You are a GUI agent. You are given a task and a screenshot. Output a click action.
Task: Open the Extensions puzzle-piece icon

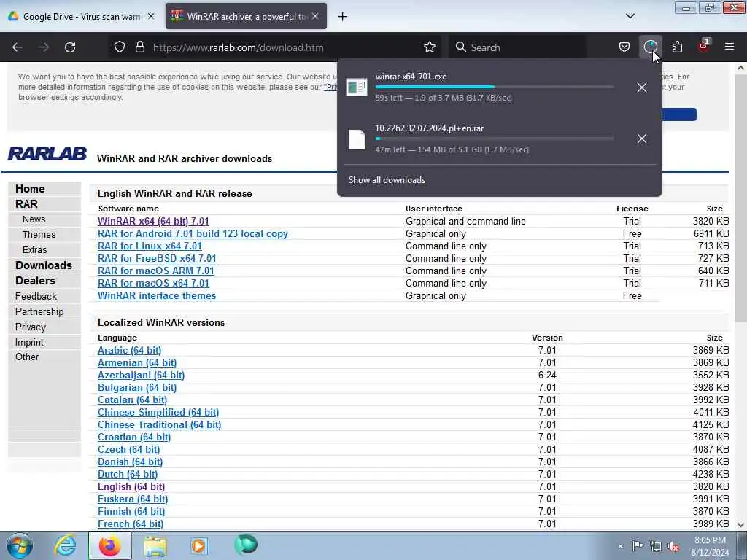[x=677, y=47]
